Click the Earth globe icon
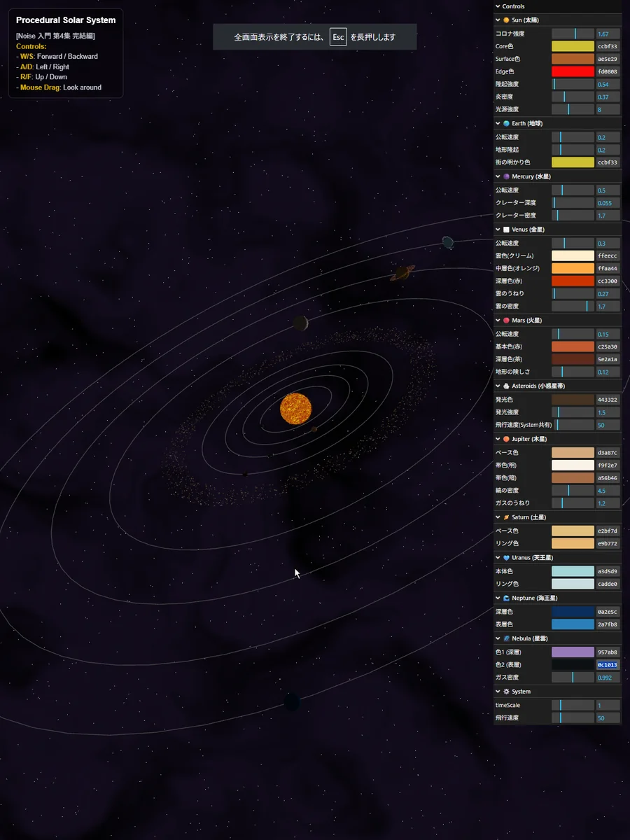The image size is (630, 840). click(506, 123)
